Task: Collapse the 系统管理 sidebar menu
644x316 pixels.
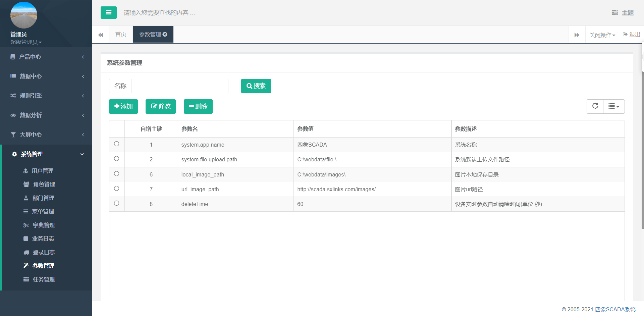Action: 46,154
